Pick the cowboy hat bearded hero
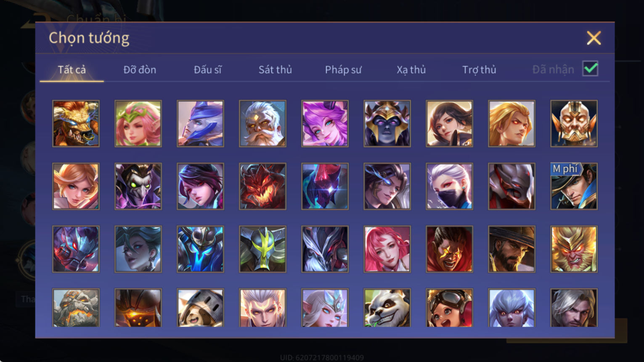Viewport: 644px width, 362px height. tap(511, 249)
